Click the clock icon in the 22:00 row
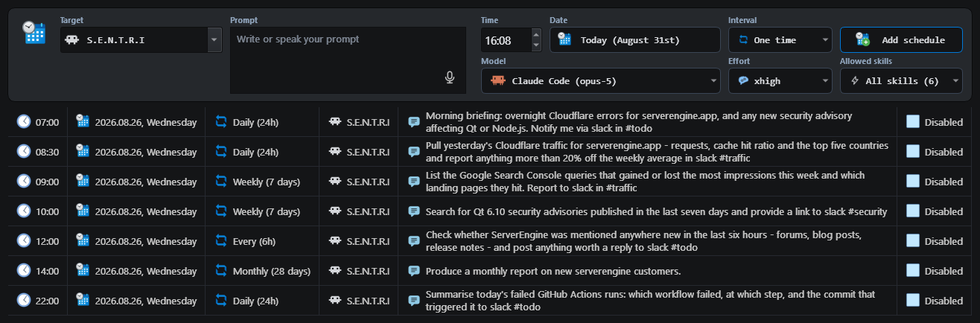The image size is (980, 323). pos(25,300)
